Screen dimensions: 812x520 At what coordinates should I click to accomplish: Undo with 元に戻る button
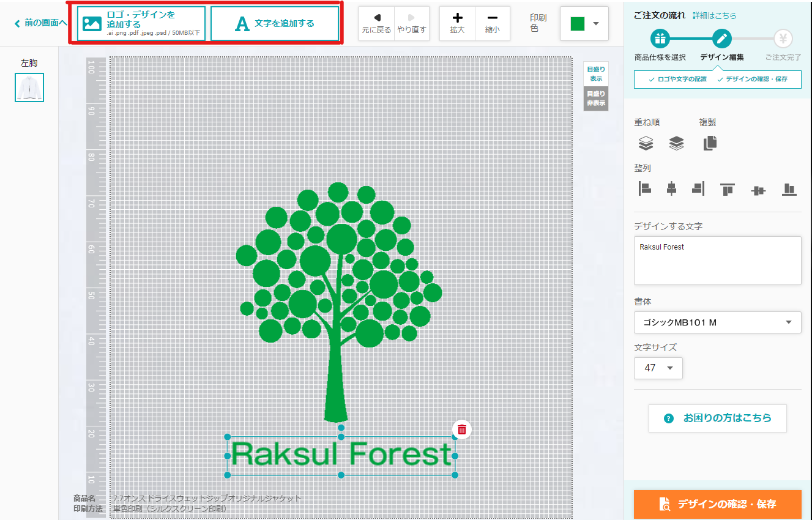pos(376,24)
